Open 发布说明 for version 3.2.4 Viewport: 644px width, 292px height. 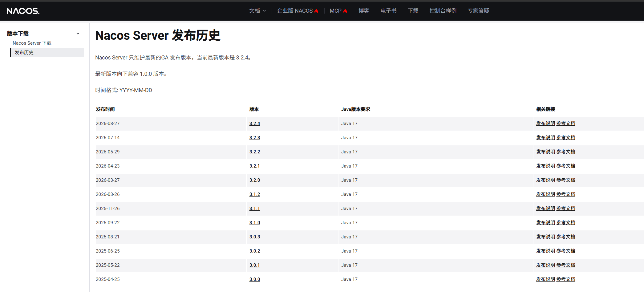click(545, 124)
